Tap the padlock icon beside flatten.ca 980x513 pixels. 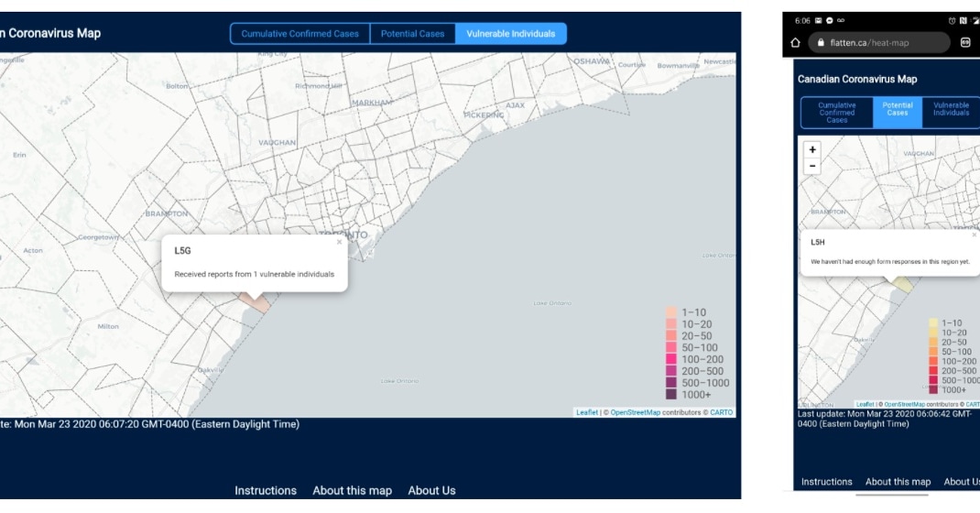coord(821,42)
